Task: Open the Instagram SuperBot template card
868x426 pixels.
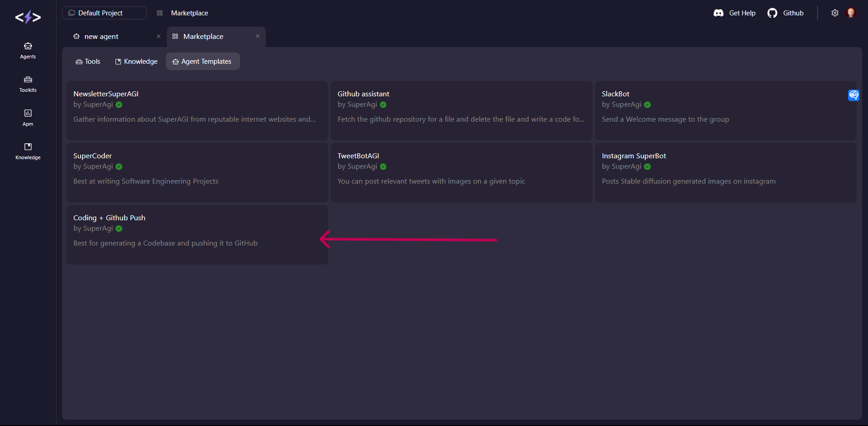Action: click(726, 173)
